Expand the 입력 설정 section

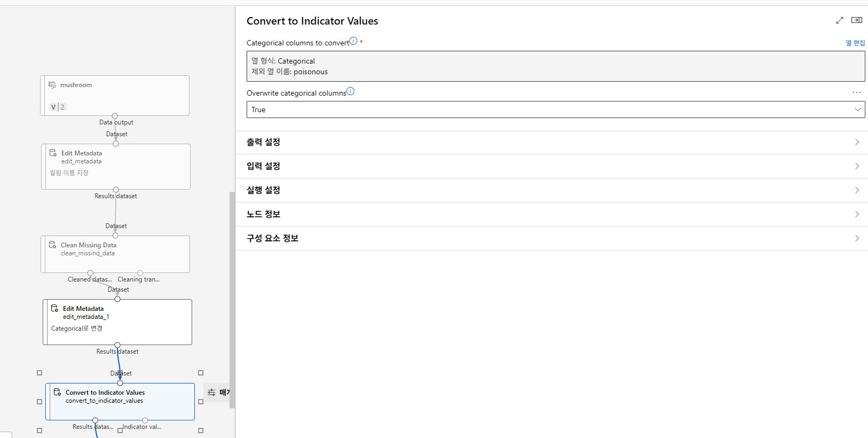click(x=551, y=166)
